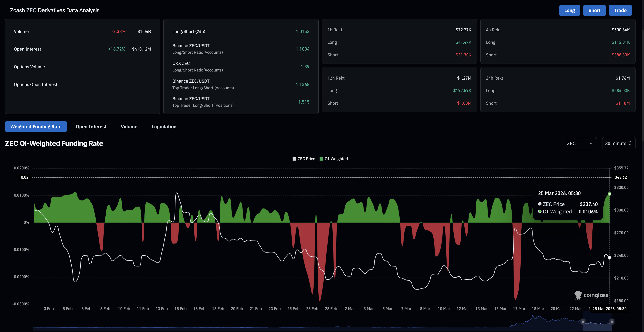Switch to the Volume tab

pos(129,127)
